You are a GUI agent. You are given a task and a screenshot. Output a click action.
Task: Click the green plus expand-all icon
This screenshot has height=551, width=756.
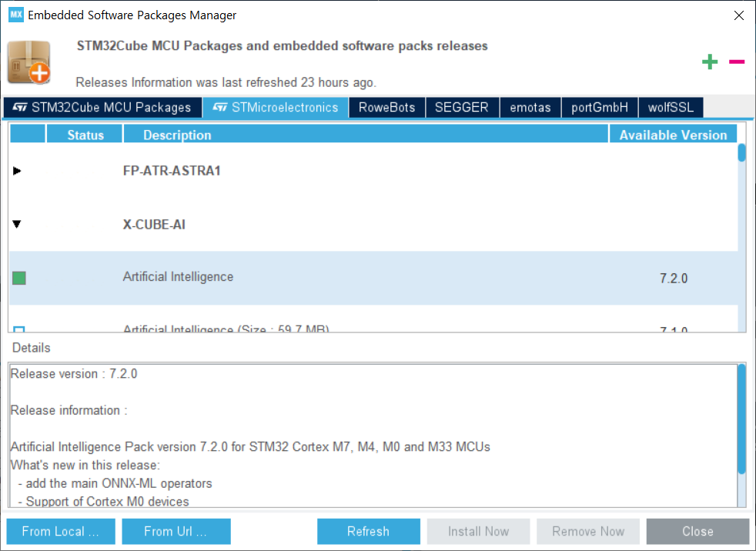click(710, 62)
